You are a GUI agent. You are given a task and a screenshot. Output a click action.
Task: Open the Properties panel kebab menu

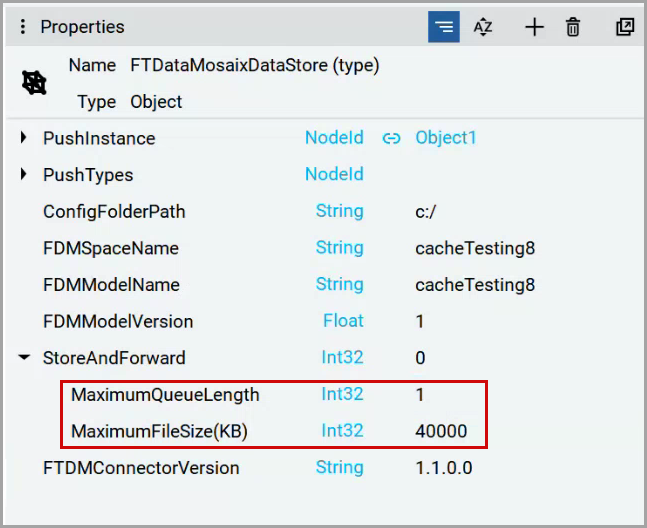click(x=23, y=27)
